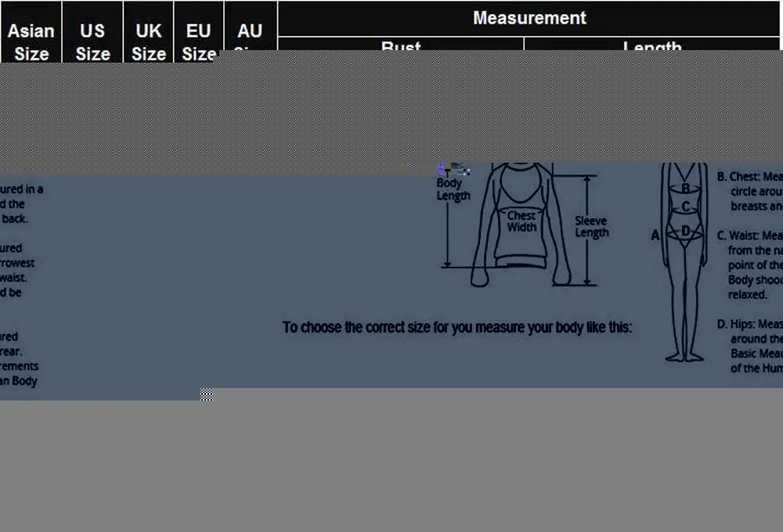783x532 pixels.
Task: Click the standing body figure's legs
Action: pyautogui.click(x=684, y=304)
